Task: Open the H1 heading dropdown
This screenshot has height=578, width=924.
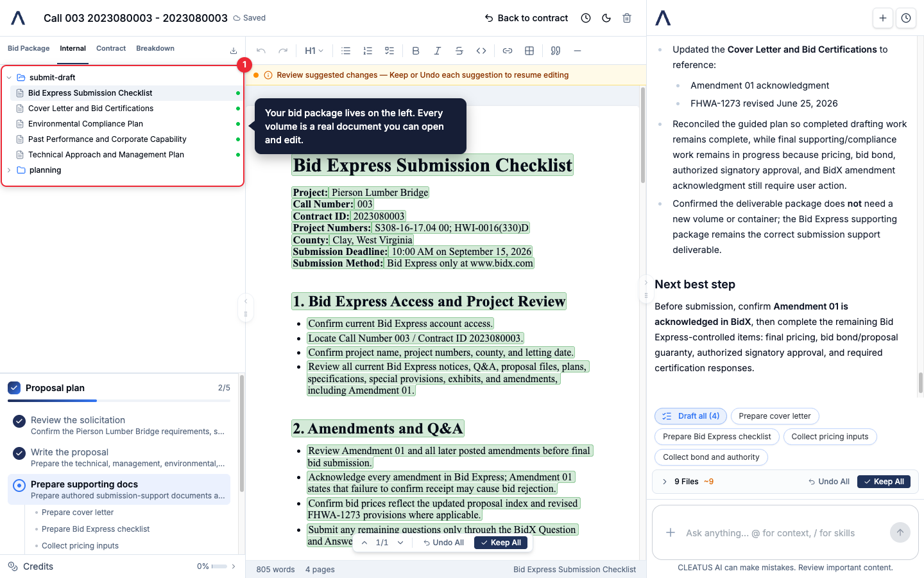Action: point(314,51)
